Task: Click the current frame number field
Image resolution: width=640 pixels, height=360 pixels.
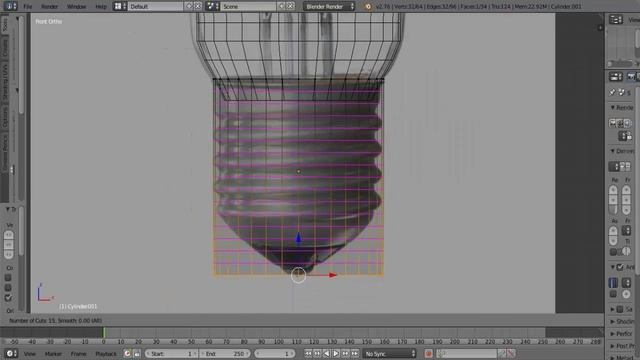Action: [275, 354]
